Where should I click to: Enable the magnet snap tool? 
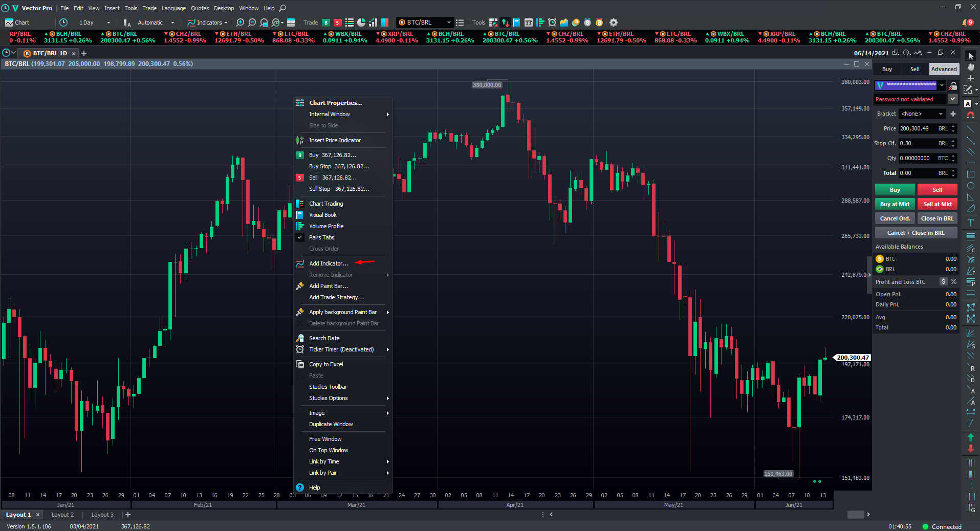971,115
